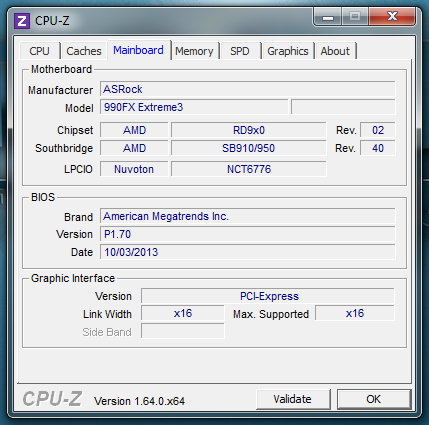This screenshot has width=429, height=425.
Task: Switch to the Graphics tab
Action: 288,51
